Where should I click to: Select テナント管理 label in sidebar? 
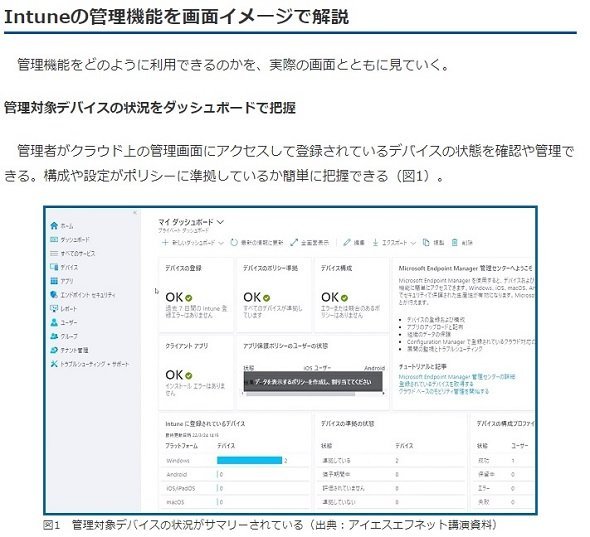pyautogui.click(x=75, y=350)
